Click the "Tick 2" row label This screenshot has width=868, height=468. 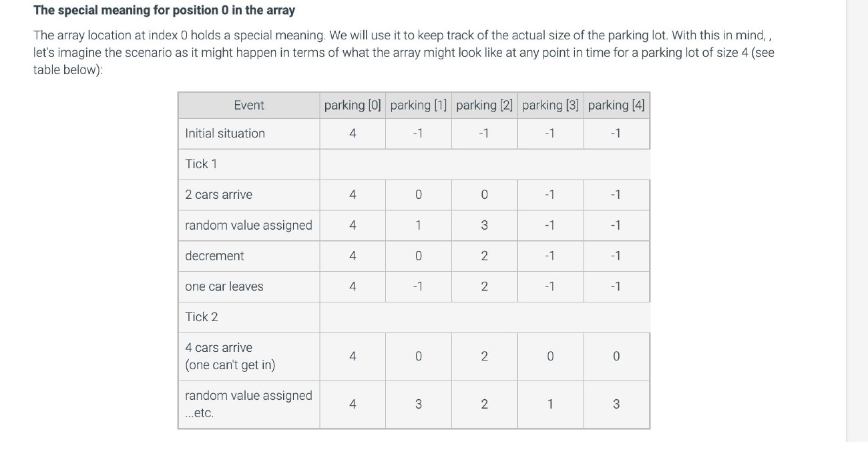tap(202, 317)
